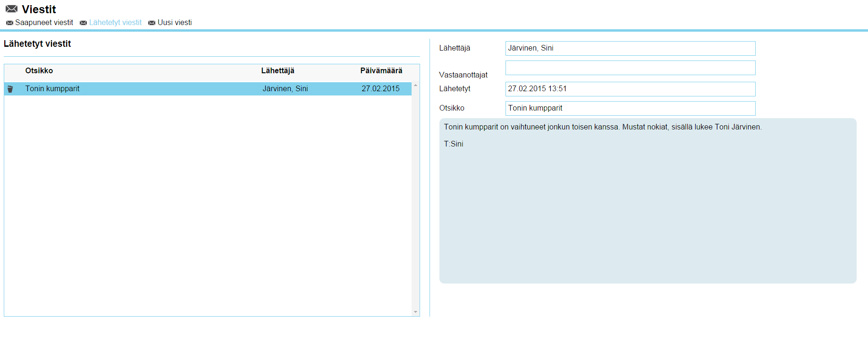Open the Lähetetyt viestit link

coord(115,22)
